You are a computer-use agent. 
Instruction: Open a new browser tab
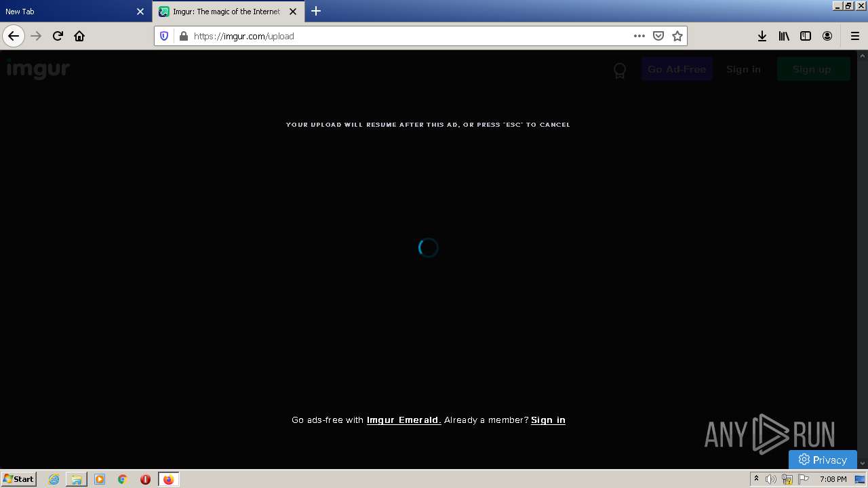(316, 12)
